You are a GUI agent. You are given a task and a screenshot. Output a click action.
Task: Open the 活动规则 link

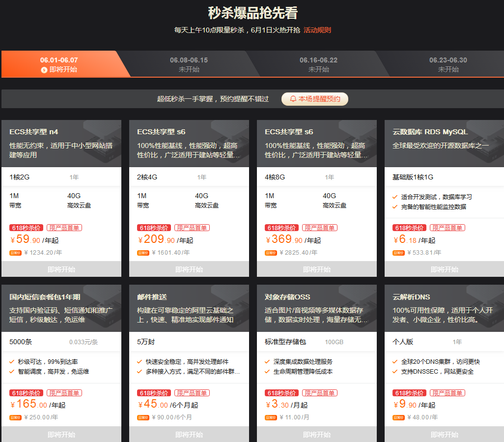pos(317,30)
